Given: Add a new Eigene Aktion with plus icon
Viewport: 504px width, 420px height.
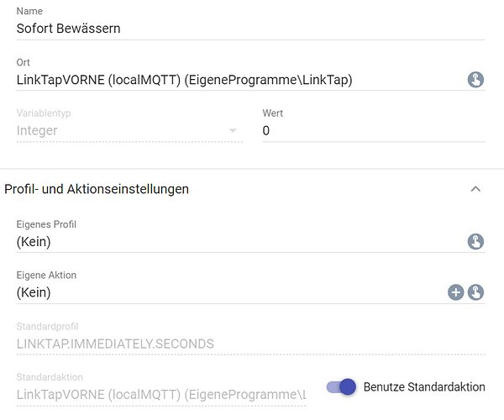Looking at the screenshot, I should point(455,292).
